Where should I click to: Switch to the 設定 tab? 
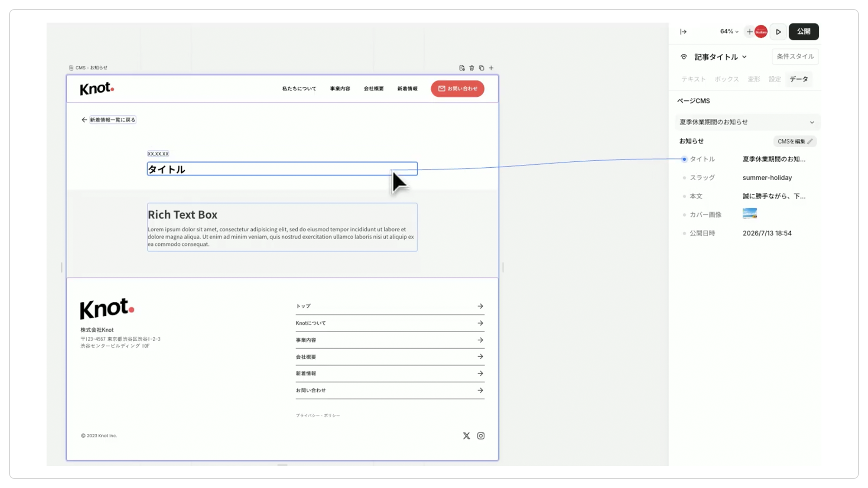(775, 79)
